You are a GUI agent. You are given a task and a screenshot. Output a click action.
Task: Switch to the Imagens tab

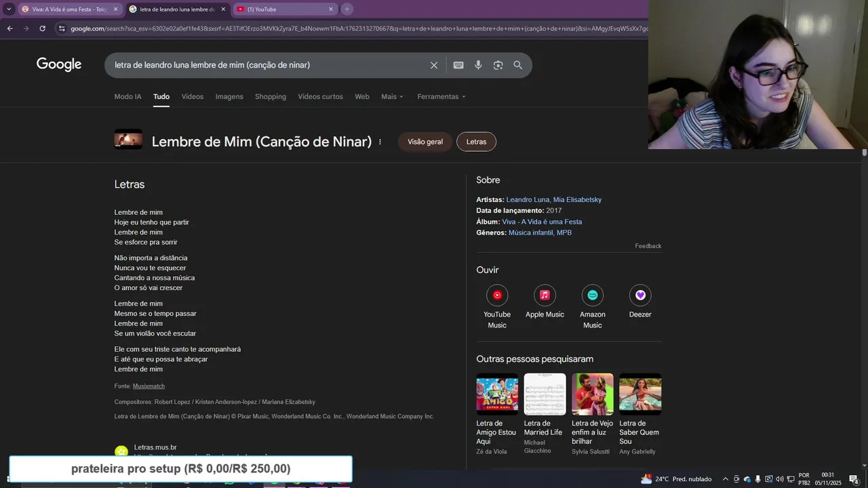pos(229,96)
